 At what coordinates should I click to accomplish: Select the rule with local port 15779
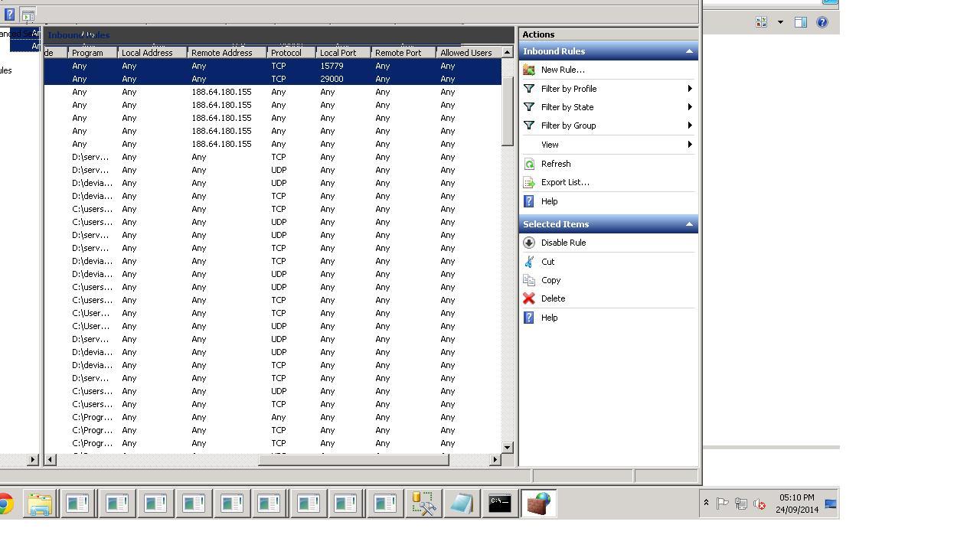click(x=331, y=67)
